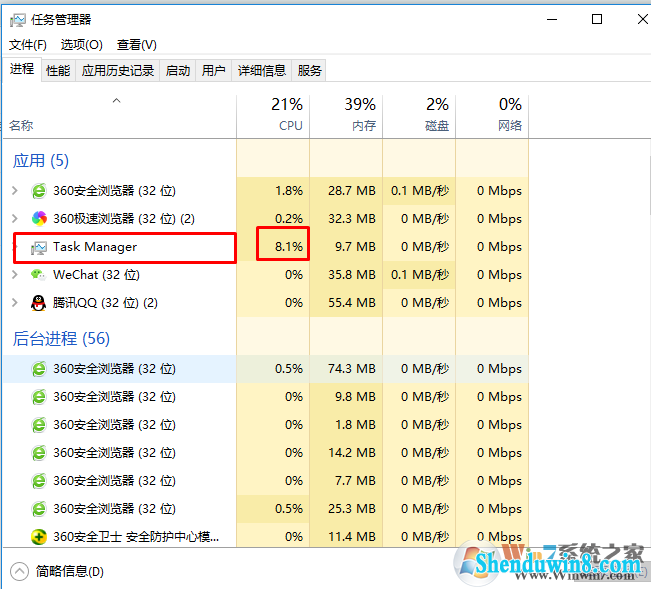Expand the 360安全浏览器 app group
Screen dimensions: 651x589
(15, 191)
